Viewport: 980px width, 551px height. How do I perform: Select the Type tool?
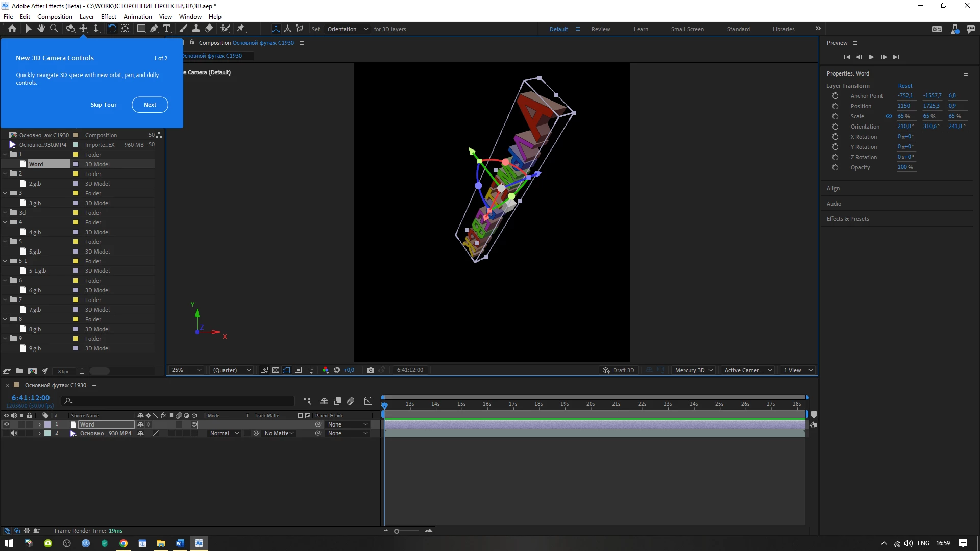pos(167,29)
